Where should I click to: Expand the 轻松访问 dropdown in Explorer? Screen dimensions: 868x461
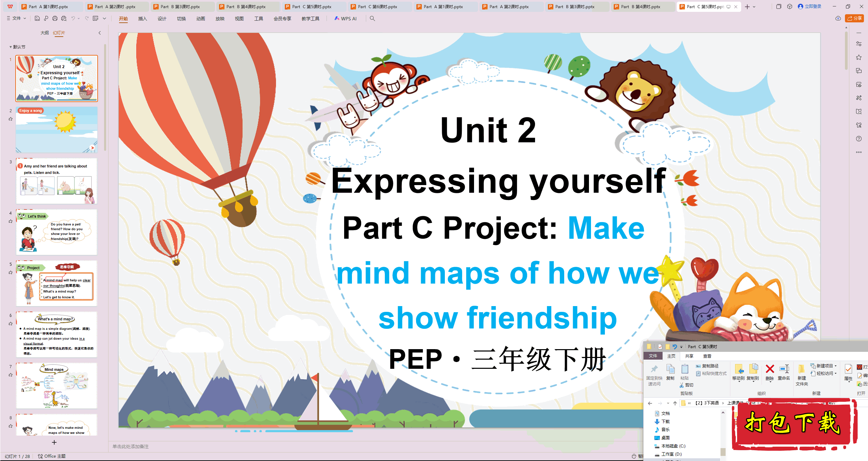pos(836,374)
